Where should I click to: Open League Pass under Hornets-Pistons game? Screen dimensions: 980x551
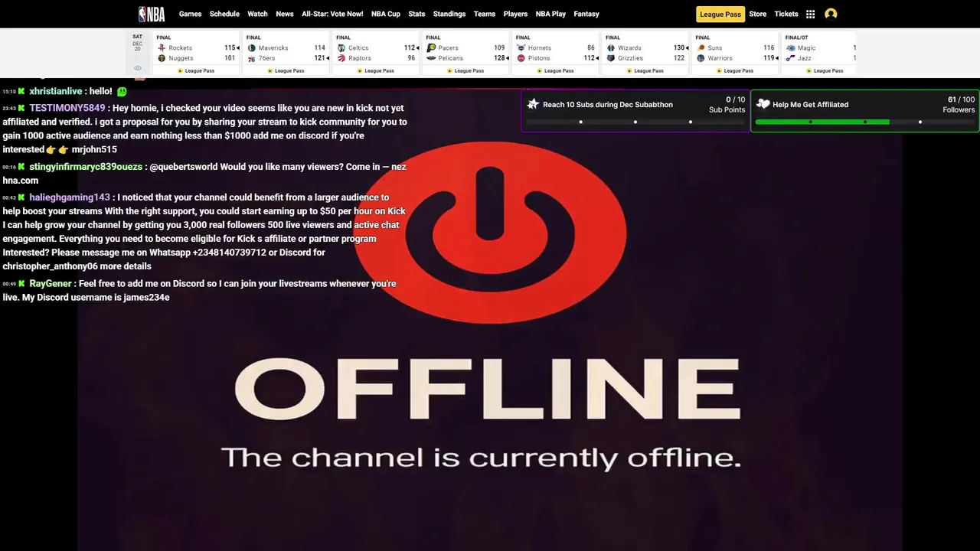pos(555,70)
